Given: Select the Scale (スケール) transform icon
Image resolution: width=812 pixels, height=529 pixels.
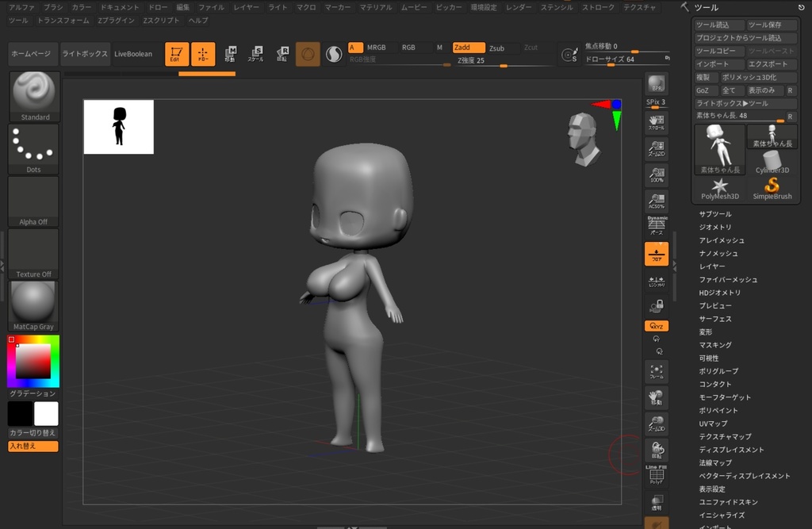Looking at the screenshot, I should 256,54.
